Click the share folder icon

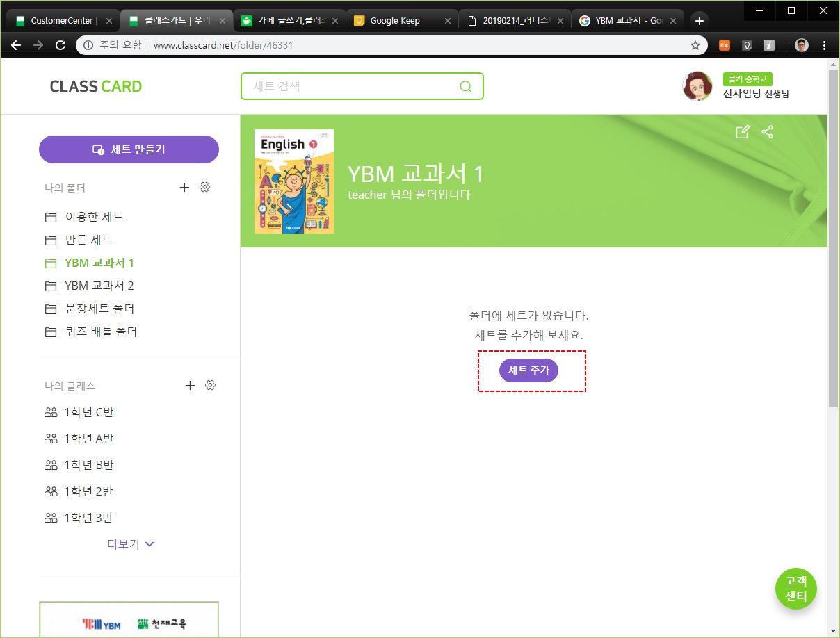pos(768,132)
